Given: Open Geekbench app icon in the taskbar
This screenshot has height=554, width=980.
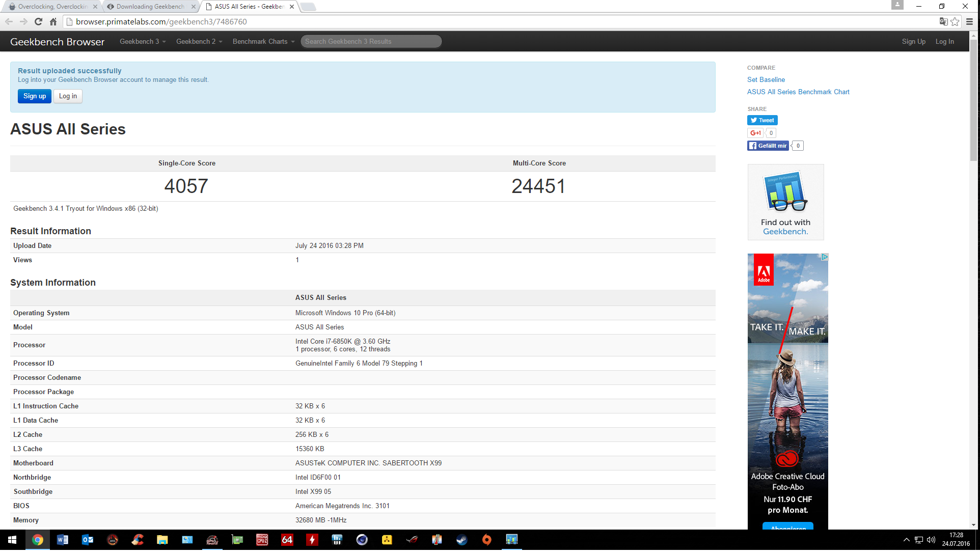Looking at the screenshot, I should (511, 540).
